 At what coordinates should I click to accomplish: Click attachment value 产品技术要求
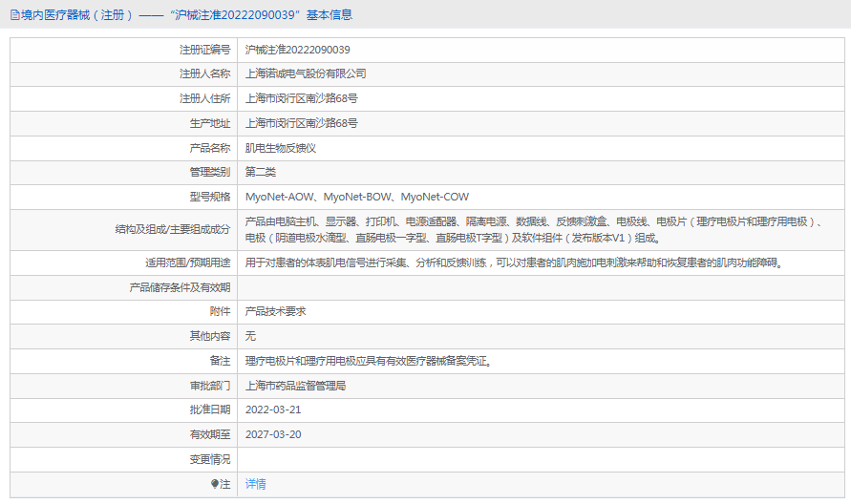point(276,311)
